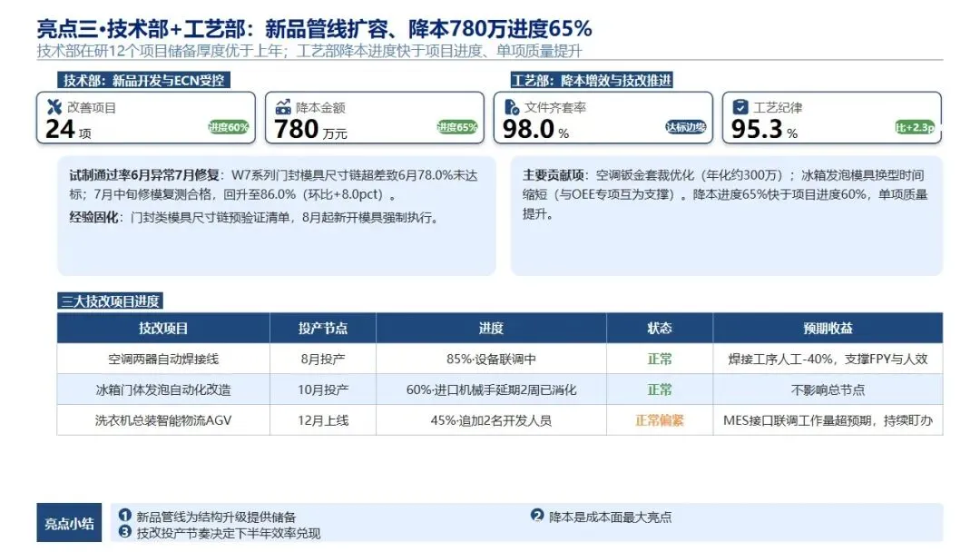
Task: Click the number 3 bullet icon in 亮点小结
Action: coord(125,532)
